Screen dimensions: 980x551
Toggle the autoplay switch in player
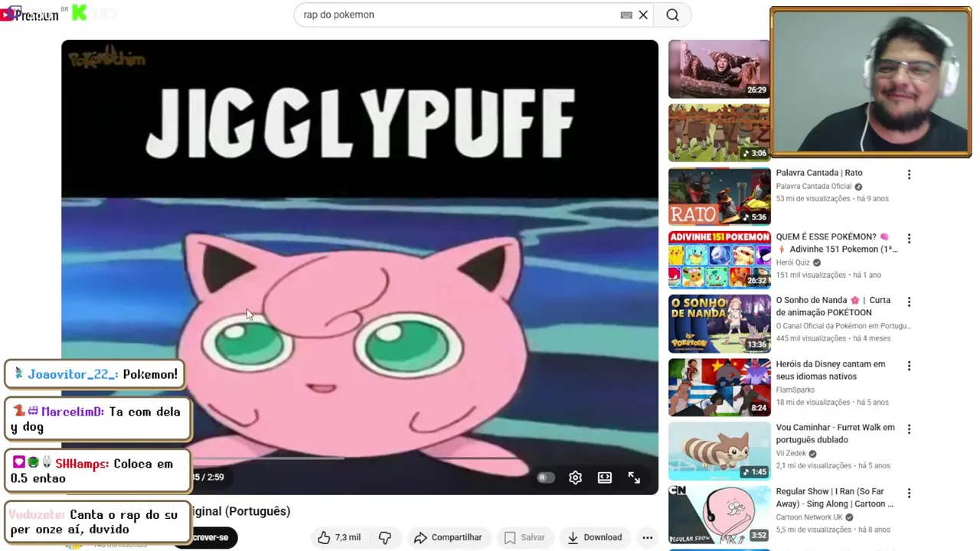(545, 478)
